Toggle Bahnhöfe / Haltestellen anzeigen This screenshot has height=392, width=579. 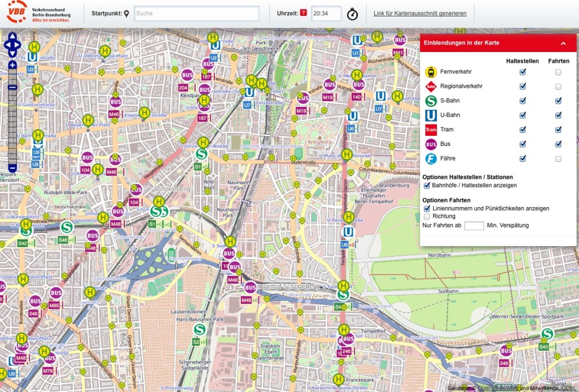(x=427, y=186)
